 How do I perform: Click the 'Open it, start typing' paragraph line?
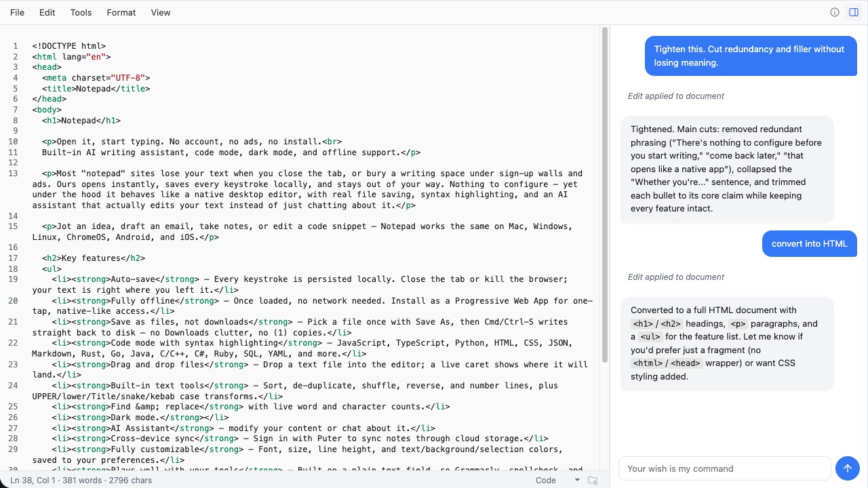pos(192,142)
